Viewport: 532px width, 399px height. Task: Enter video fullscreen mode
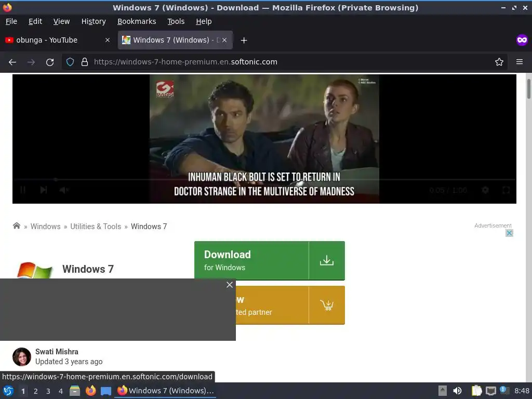506,190
